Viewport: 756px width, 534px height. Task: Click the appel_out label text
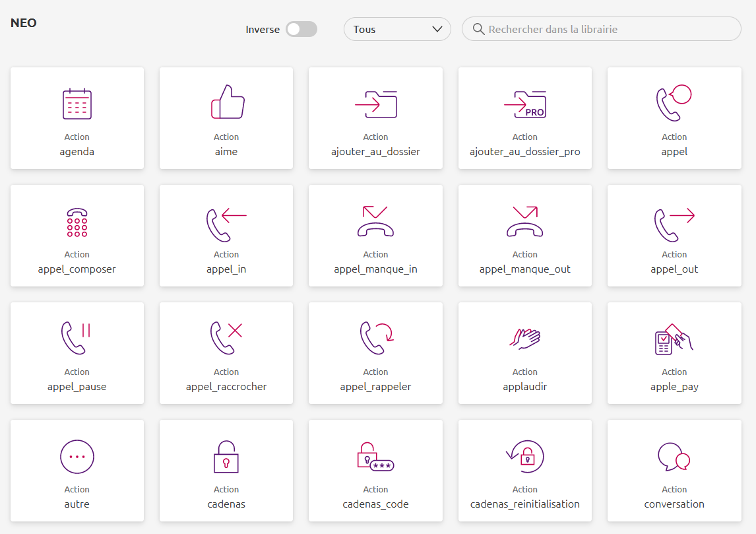coord(674,269)
